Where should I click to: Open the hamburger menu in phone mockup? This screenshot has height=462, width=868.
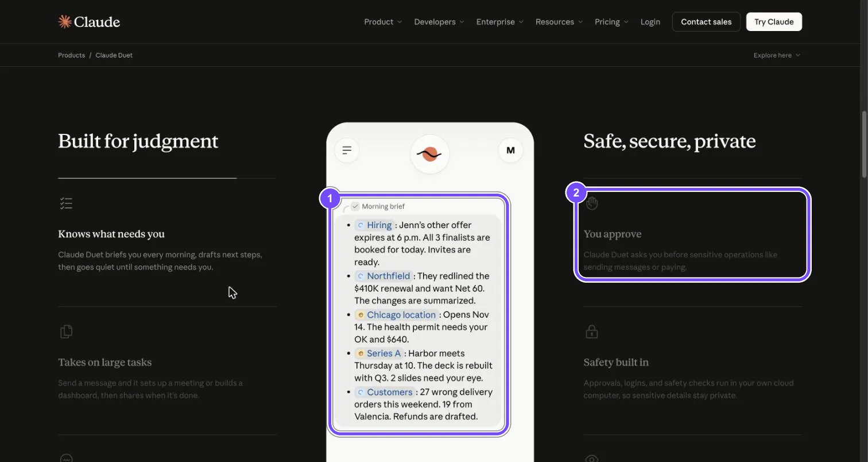[347, 151]
